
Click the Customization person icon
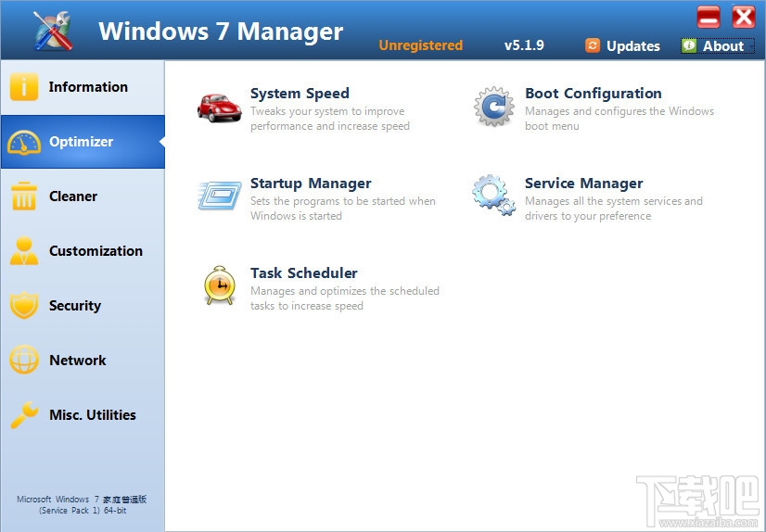tap(24, 251)
